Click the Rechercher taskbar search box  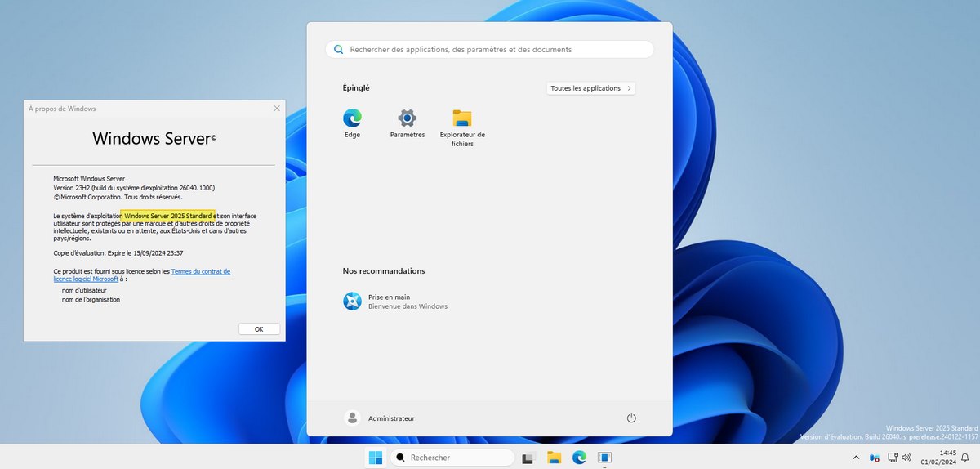pos(449,458)
